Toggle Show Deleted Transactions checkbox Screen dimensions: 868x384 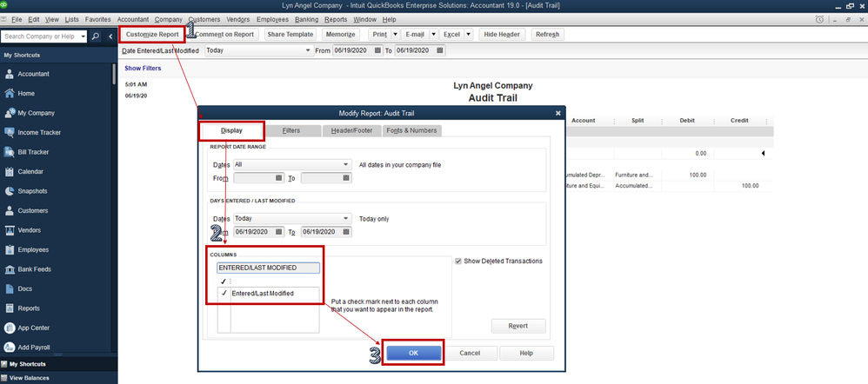(457, 262)
